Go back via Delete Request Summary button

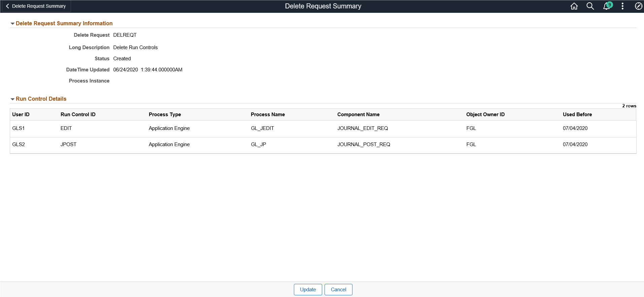(36, 6)
